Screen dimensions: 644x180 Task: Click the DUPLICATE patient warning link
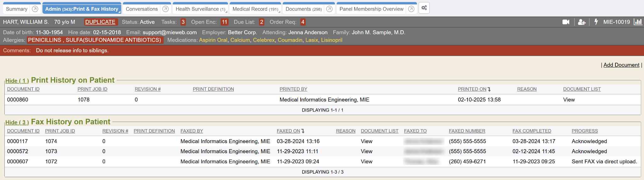tap(100, 22)
